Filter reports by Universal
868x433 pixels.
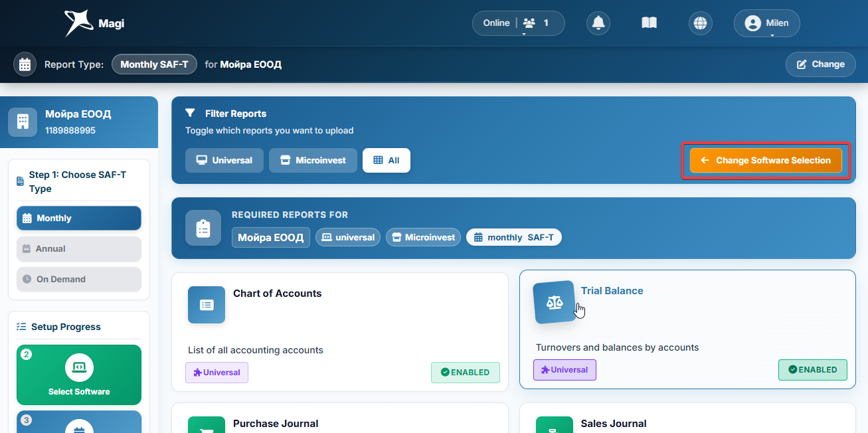click(x=224, y=160)
